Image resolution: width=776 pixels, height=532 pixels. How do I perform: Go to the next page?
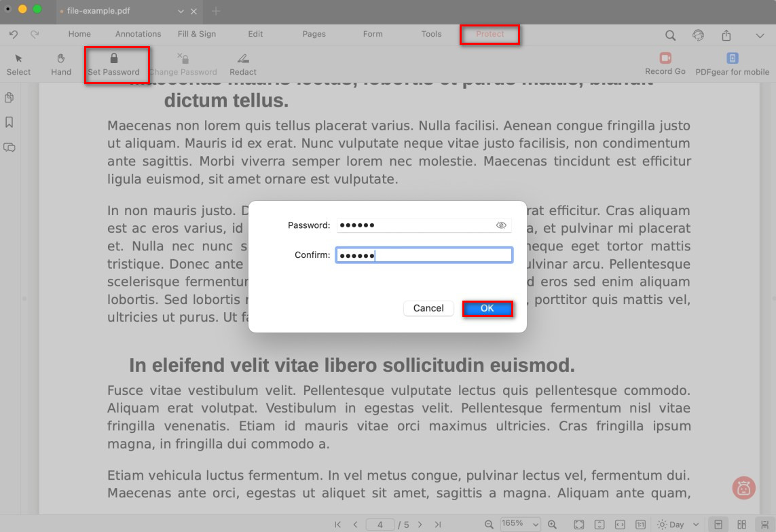(x=420, y=525)
